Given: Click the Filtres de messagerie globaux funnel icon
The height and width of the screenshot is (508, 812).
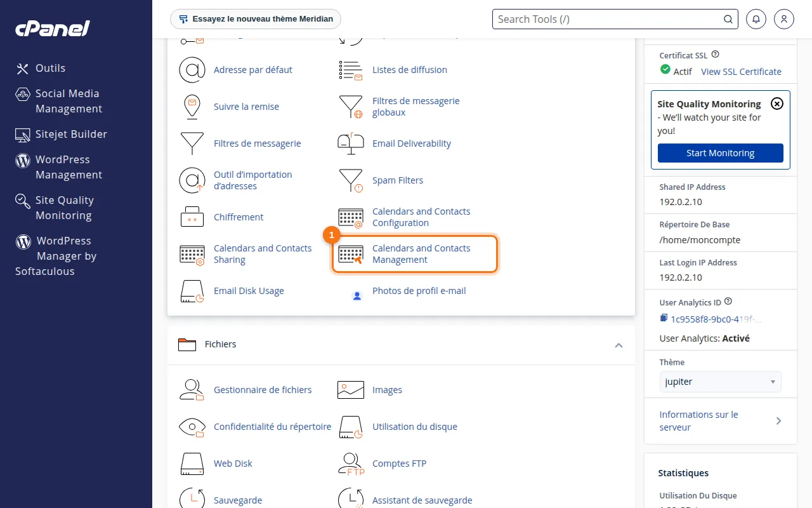Looking at the screenshot, I should [350, 107].
